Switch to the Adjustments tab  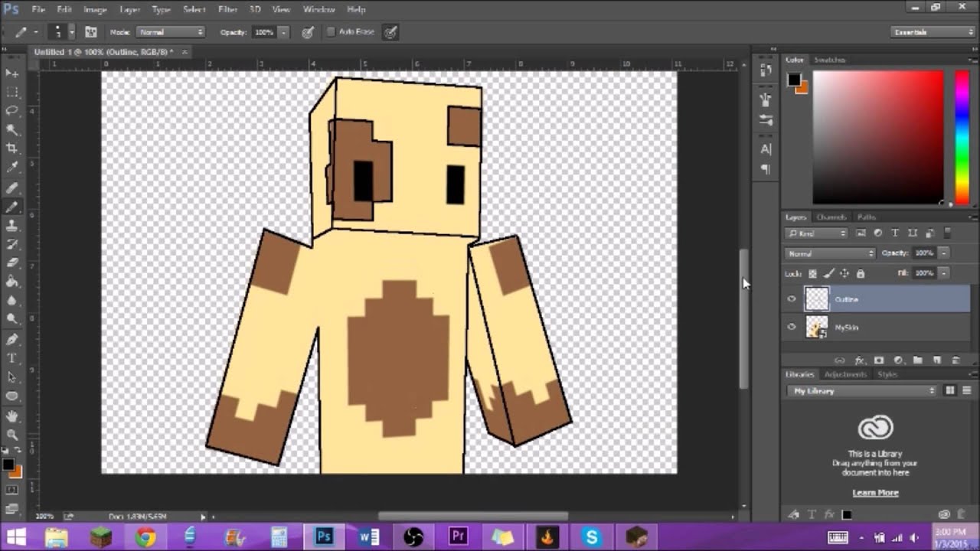click(x=845, y=374)
